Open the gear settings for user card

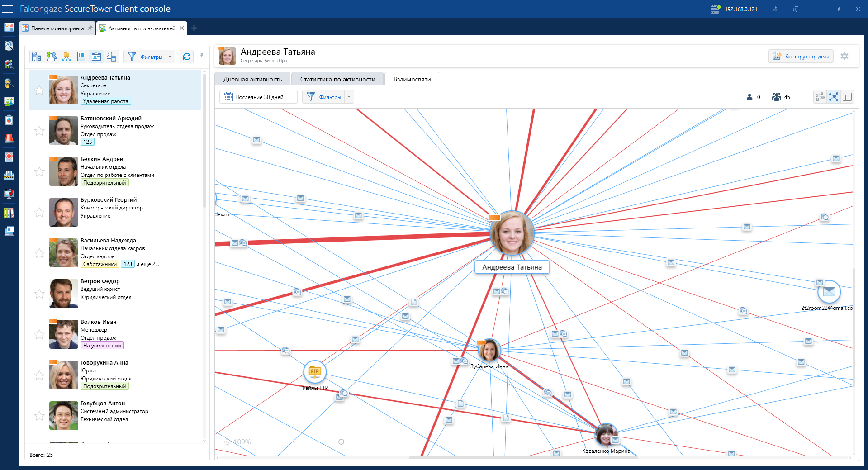tap(844, 56)
